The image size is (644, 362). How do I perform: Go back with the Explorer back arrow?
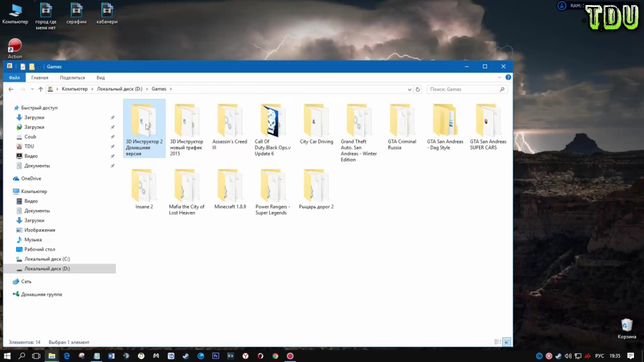[x=11, y=89]
